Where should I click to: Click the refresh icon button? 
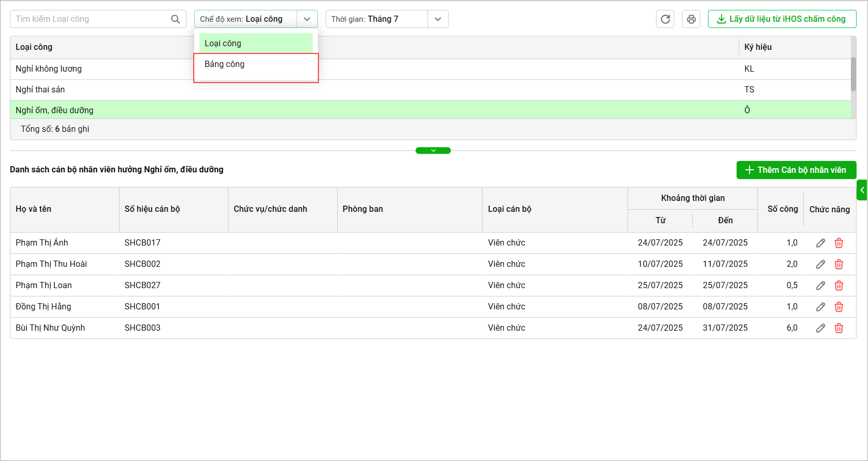point(665,19)
